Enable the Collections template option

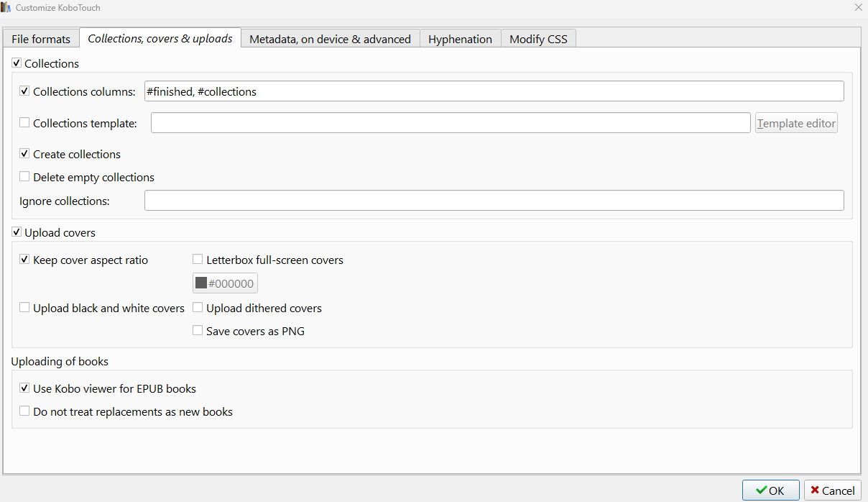(x=24, y=123)
